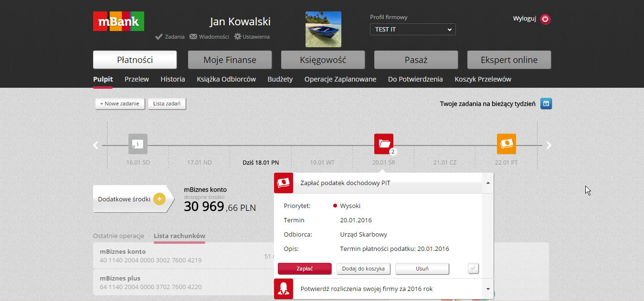Select the mBiznes plus account row
The width and height of the screenshot is (644, 301).
[x=183, y=282]
